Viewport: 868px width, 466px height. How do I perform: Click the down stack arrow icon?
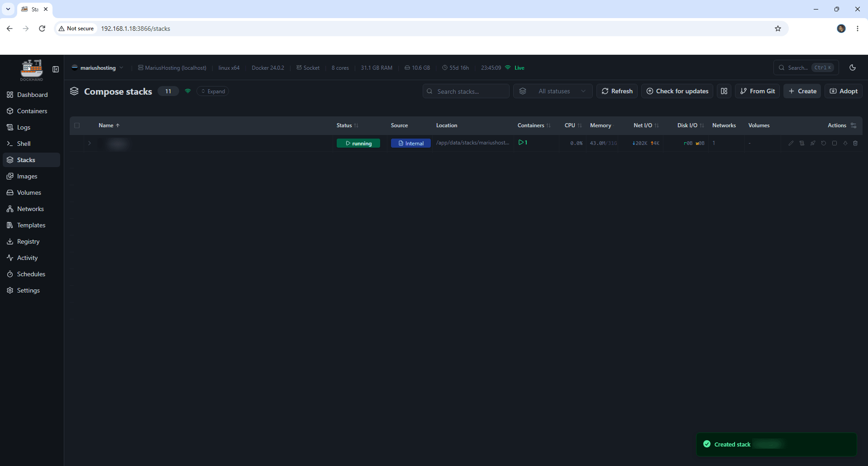tap(845, 143)
